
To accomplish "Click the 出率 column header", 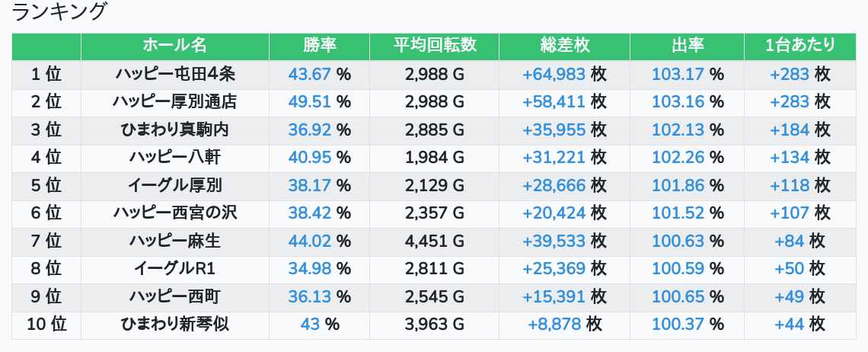I will pos(688,46).
